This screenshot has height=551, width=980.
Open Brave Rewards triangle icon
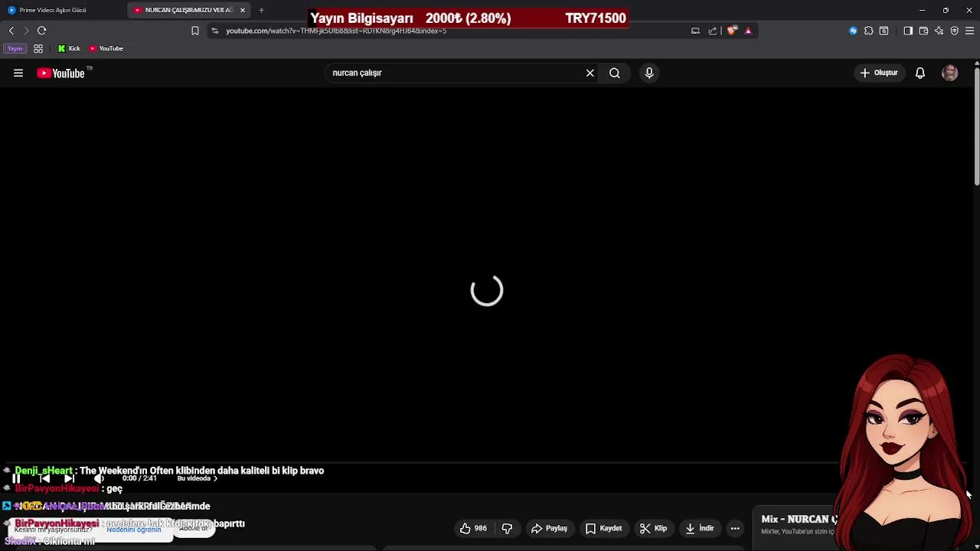click(748, 31)
